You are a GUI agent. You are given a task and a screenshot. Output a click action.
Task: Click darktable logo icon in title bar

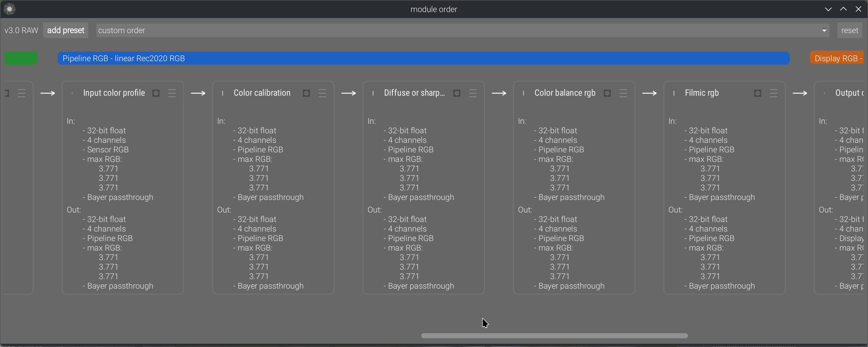pos(10,9)
